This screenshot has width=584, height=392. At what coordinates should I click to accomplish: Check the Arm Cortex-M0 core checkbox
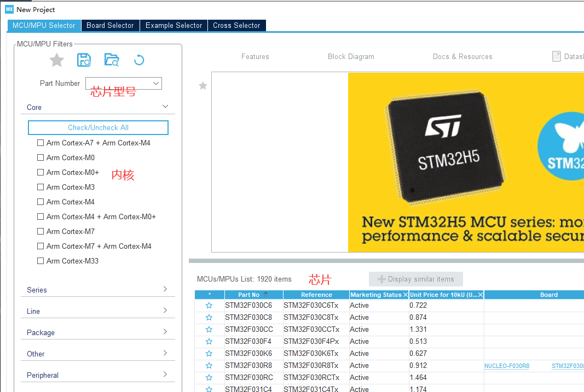(x=41, y=157)
